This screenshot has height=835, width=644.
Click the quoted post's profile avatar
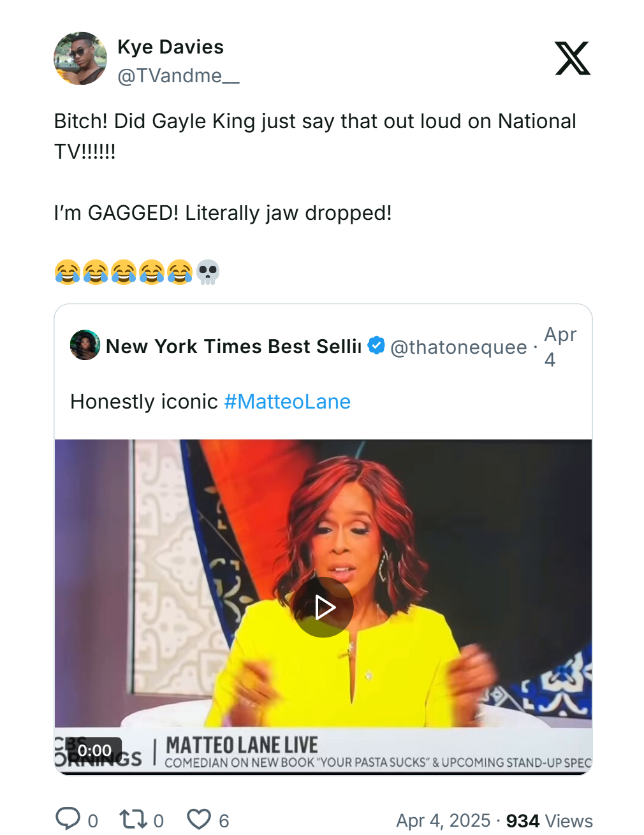coord(85,345)
